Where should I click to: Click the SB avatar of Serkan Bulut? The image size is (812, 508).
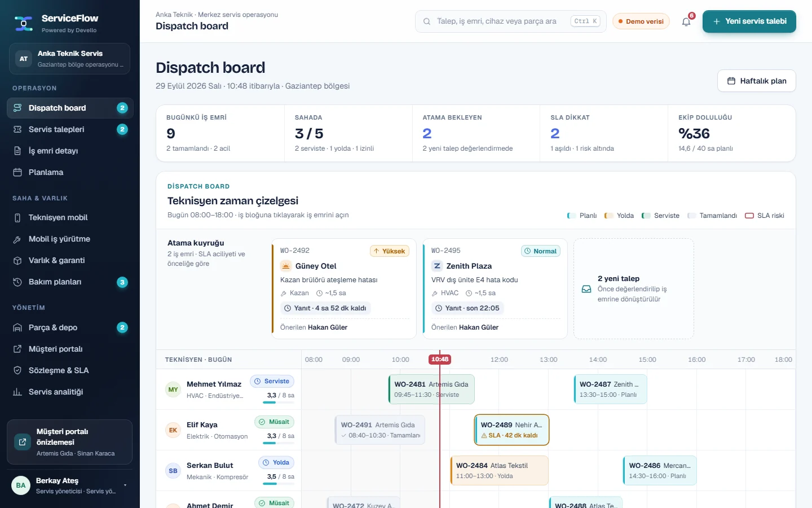[x=173, y=471]
